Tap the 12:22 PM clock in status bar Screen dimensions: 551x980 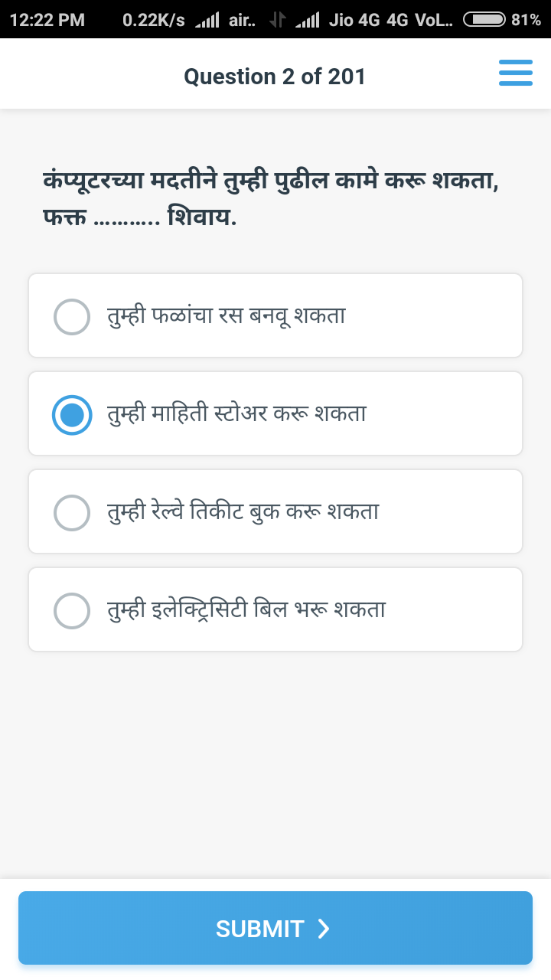(47, 20)
